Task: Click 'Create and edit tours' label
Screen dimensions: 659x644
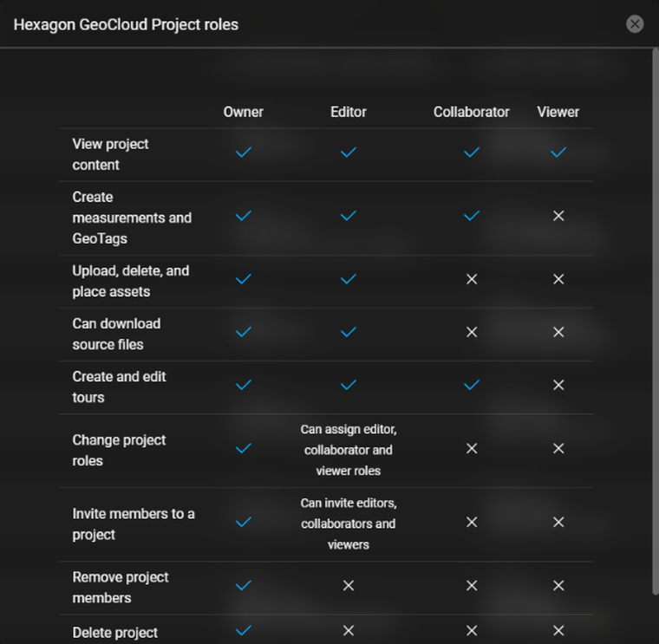Action: pyautogui.click(x=119, y=387)
